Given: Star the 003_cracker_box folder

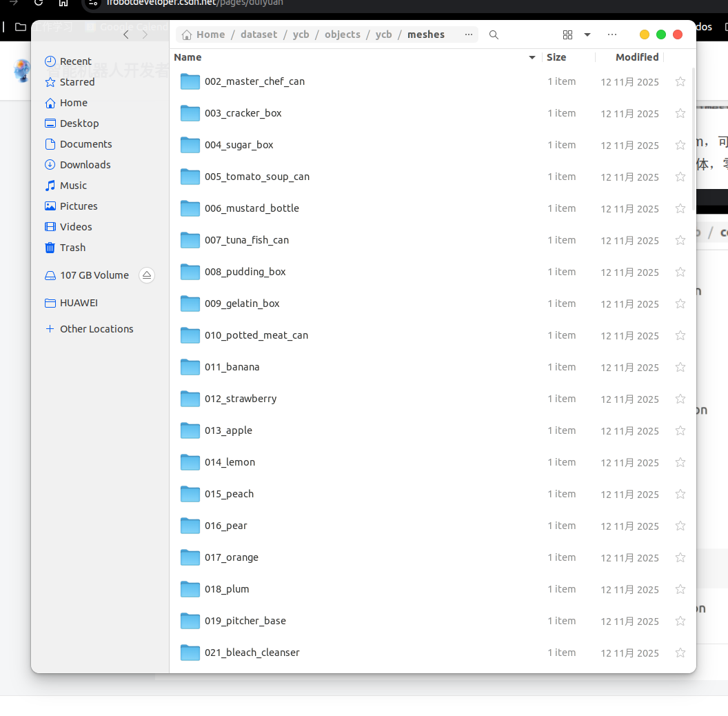Looking at the screenshot, I should [680, 113].
